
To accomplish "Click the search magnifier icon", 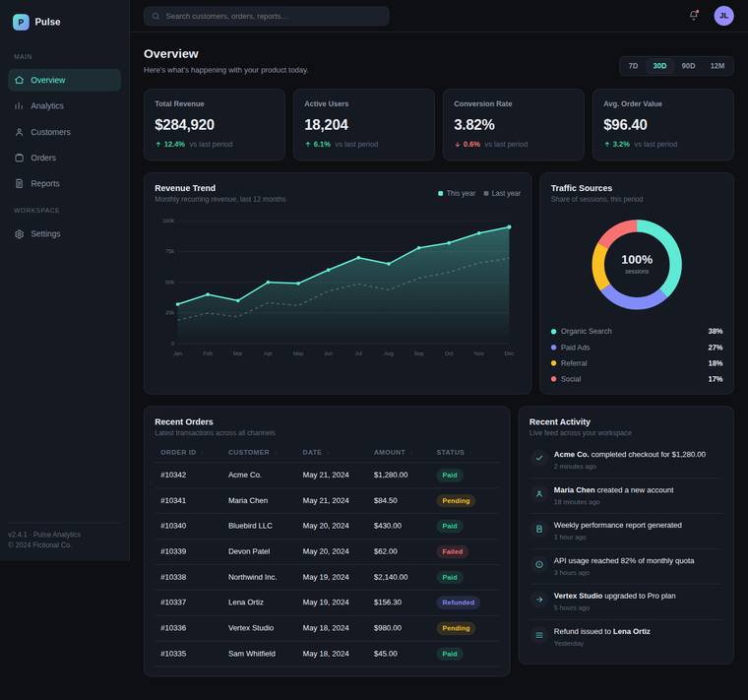I will point(156,16).
